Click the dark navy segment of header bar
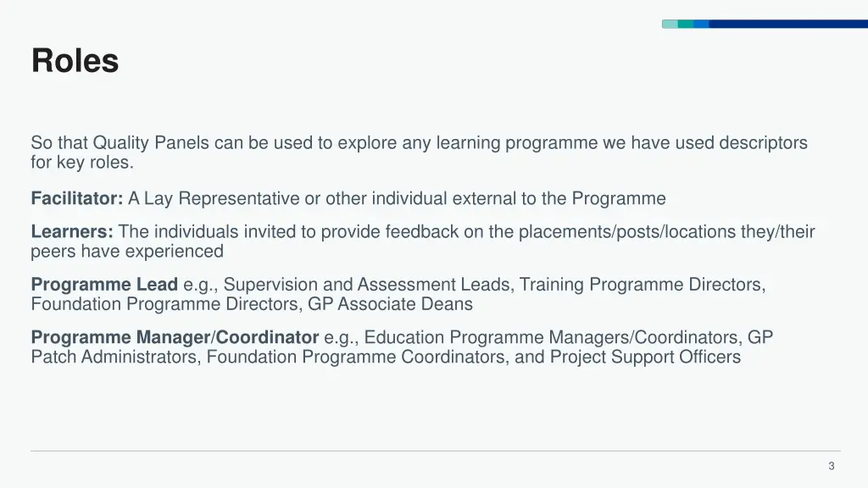Screen dimensions: 868x488 click(788, 24)
